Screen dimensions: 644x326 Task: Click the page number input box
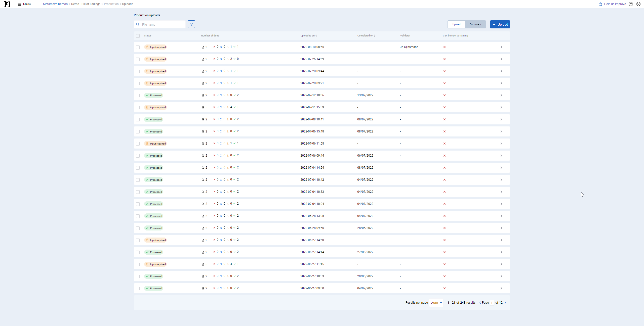[x=492, y=303]
